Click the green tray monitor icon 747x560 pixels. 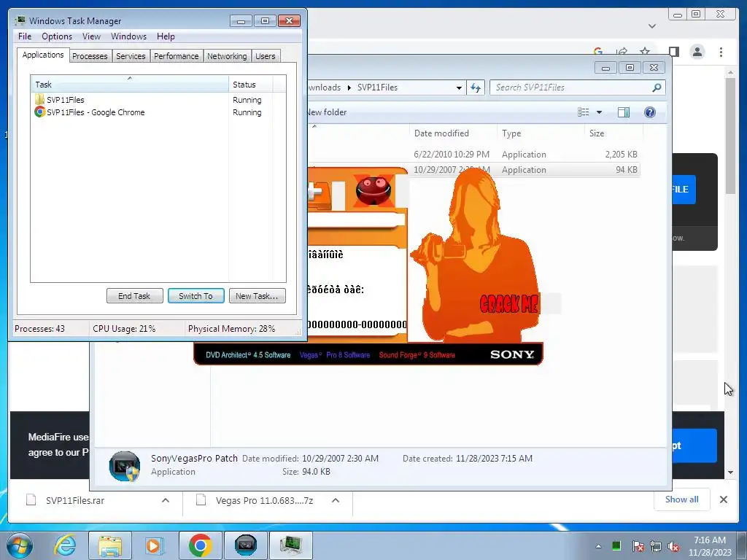(x=616, y=545)
